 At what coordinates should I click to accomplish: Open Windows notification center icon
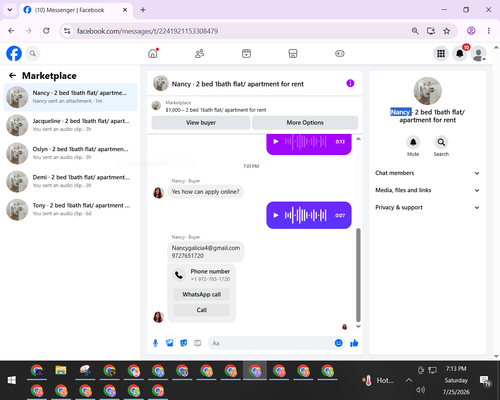(x=485, y=380)
